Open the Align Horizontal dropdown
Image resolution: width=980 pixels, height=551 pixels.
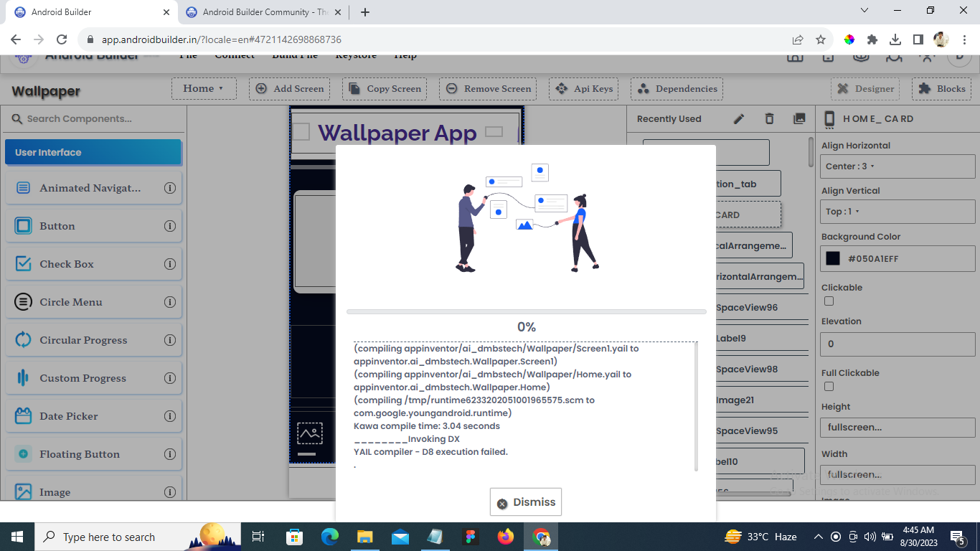(897, 166)
